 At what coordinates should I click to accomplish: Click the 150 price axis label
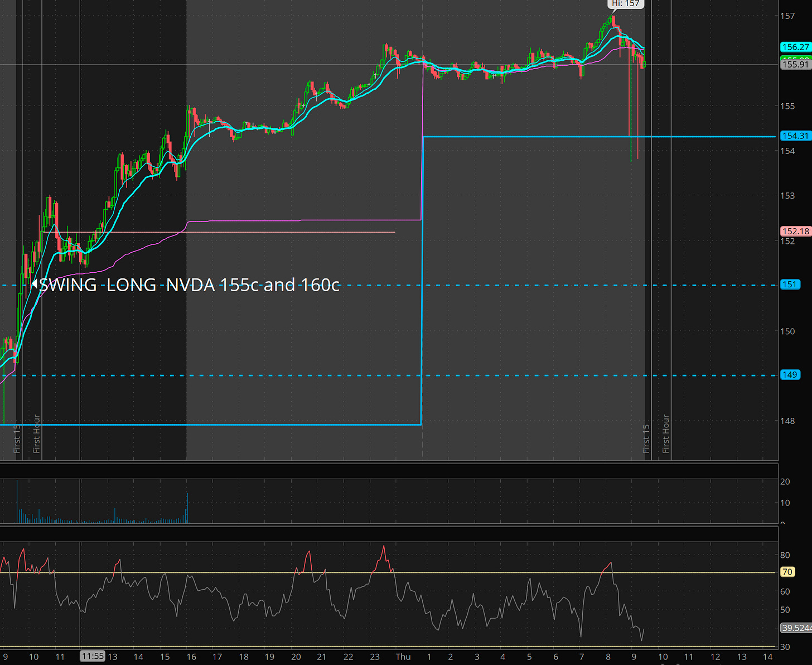click(787, 331)
